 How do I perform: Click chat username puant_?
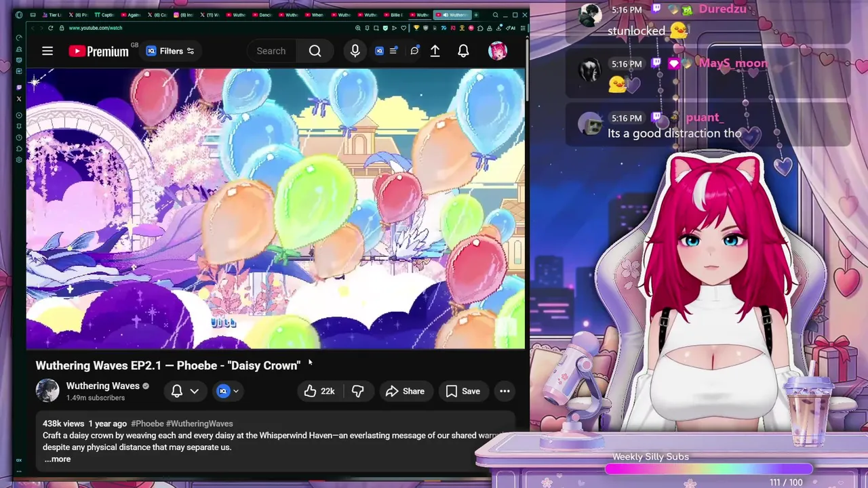tap(705, 117)
